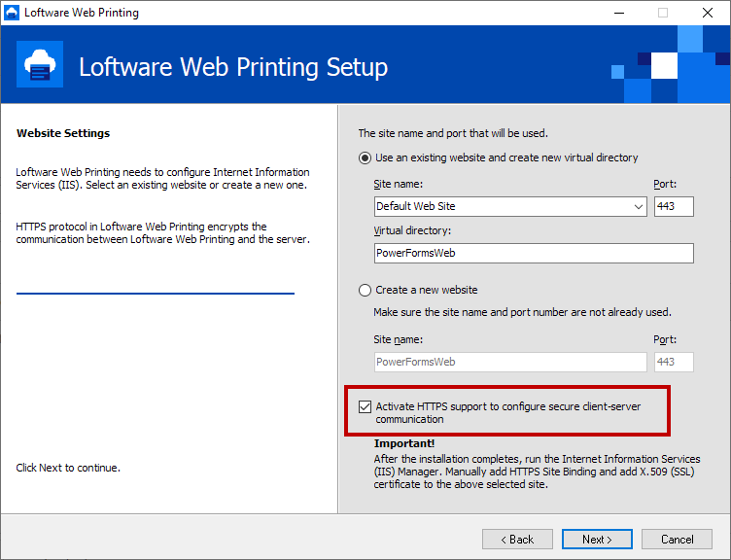The image size is (731, 560).
Task: Click the IIS Manager instruction paragraph under Important
Action: tap(537, 472)
